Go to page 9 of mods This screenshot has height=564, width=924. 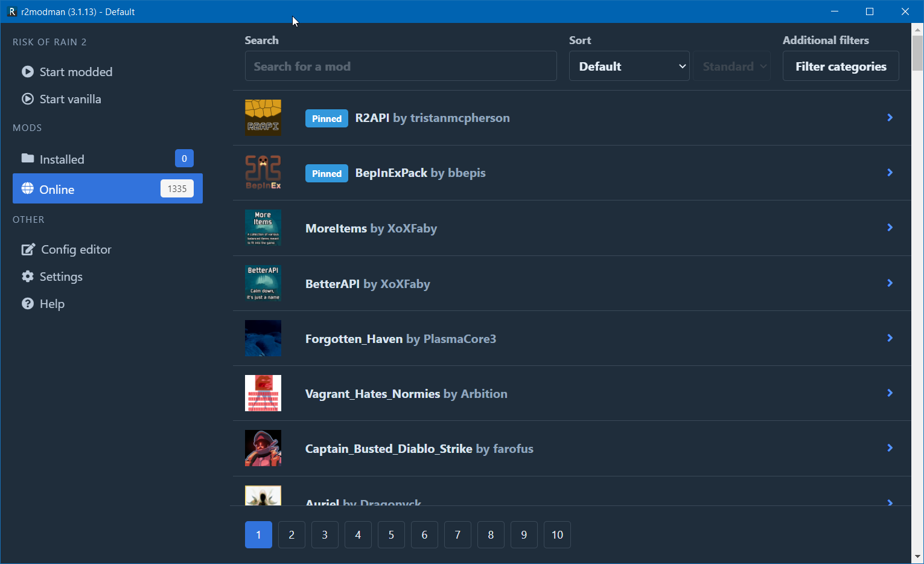524,534
